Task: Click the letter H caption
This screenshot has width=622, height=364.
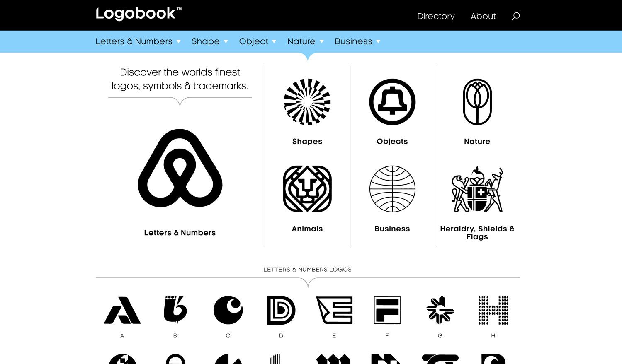Action: (493, 336)
